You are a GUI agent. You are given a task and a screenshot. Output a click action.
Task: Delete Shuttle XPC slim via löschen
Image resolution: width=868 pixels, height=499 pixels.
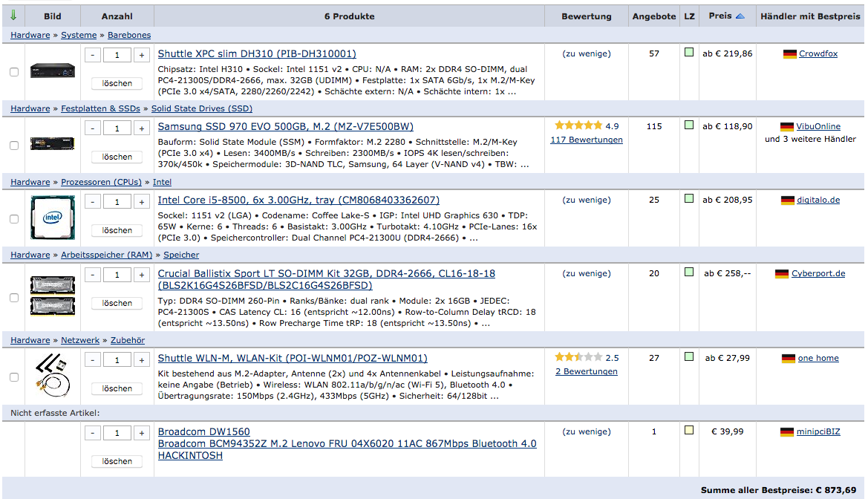tap(117, 84)
